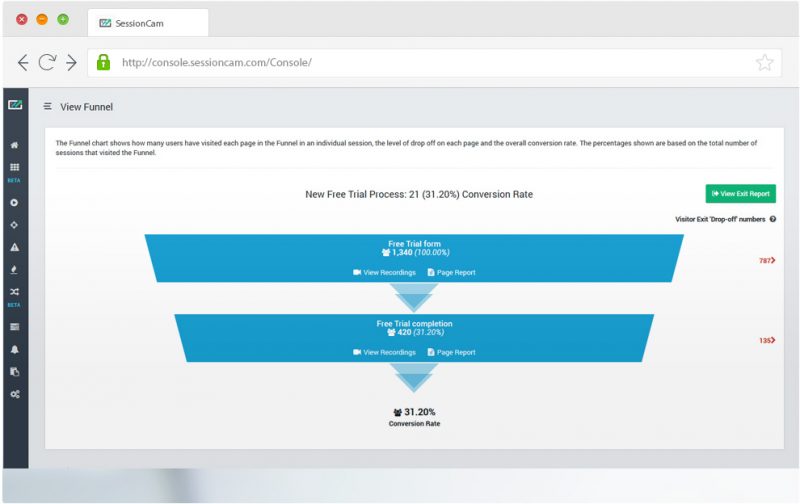The width and height of the screenshot is (800, 504).
Task: Open the settings gears icon in sidebar
Action: (15, 394)
